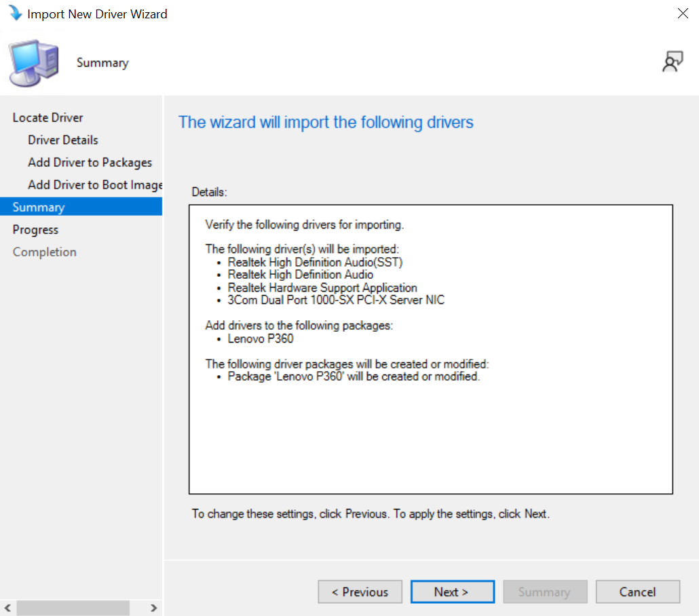
Task: Cancel the driver import wizard
Action: point(637,592)
